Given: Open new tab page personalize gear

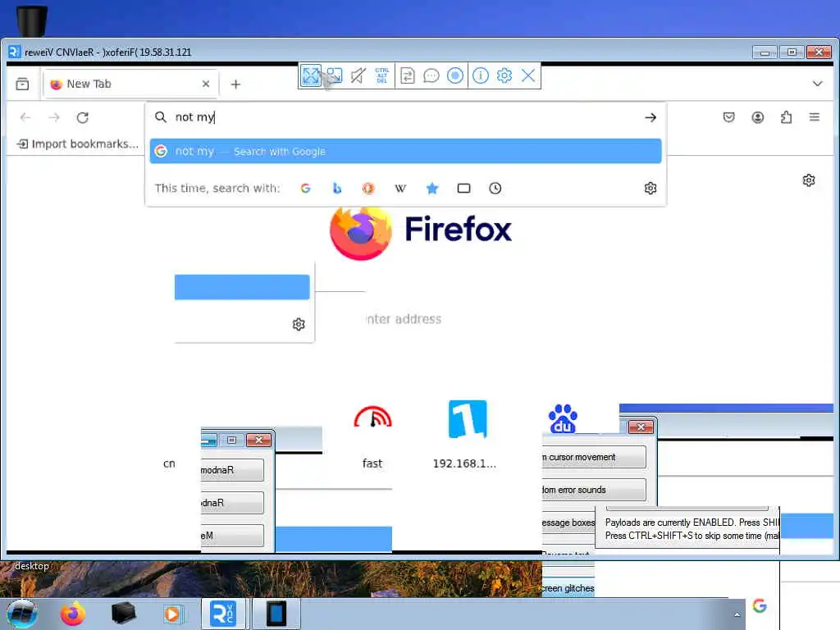Looking at the screenshot, I should (x=809, y=180).
